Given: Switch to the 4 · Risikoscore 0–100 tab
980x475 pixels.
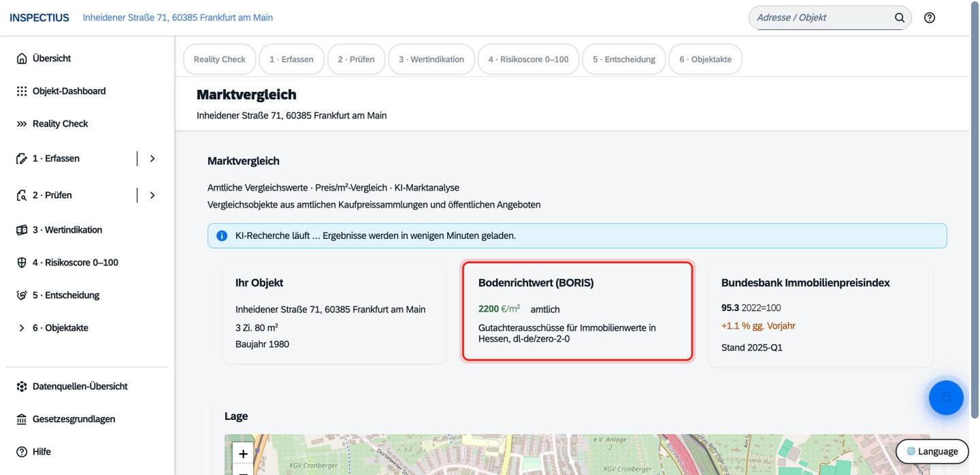Looking at the screenshot, I should point(528,59).
